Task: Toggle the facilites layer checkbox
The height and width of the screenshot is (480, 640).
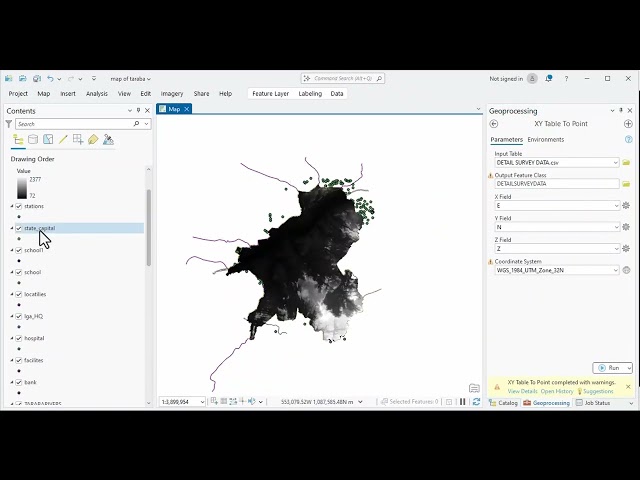Action: [x=18, y=360]
